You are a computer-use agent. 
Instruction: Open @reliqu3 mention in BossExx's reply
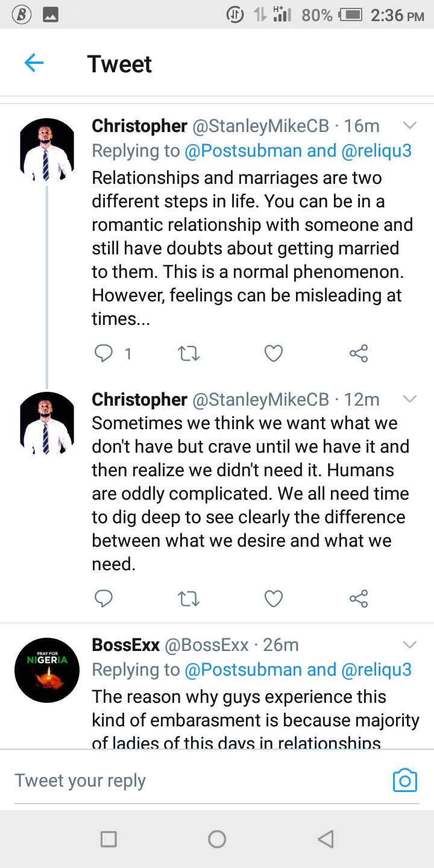pyautogui.click(x=377, y=670)
